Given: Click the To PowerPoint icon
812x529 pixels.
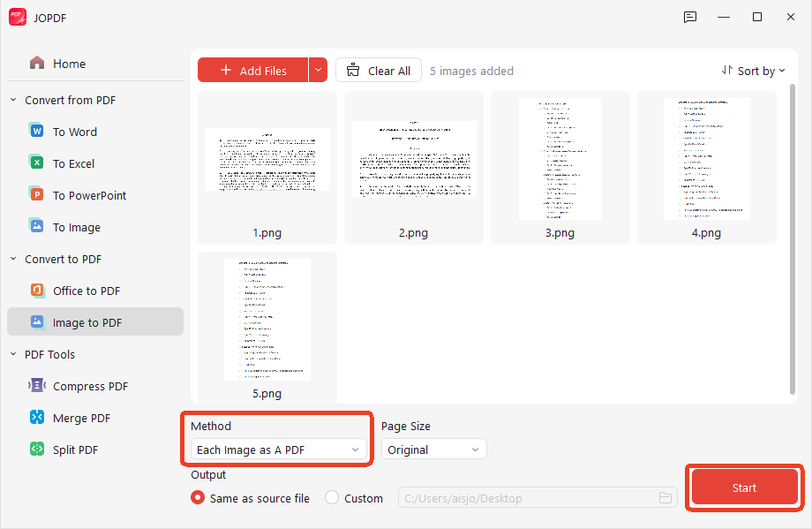Looking at the screenshot, I should coord(37,194).
